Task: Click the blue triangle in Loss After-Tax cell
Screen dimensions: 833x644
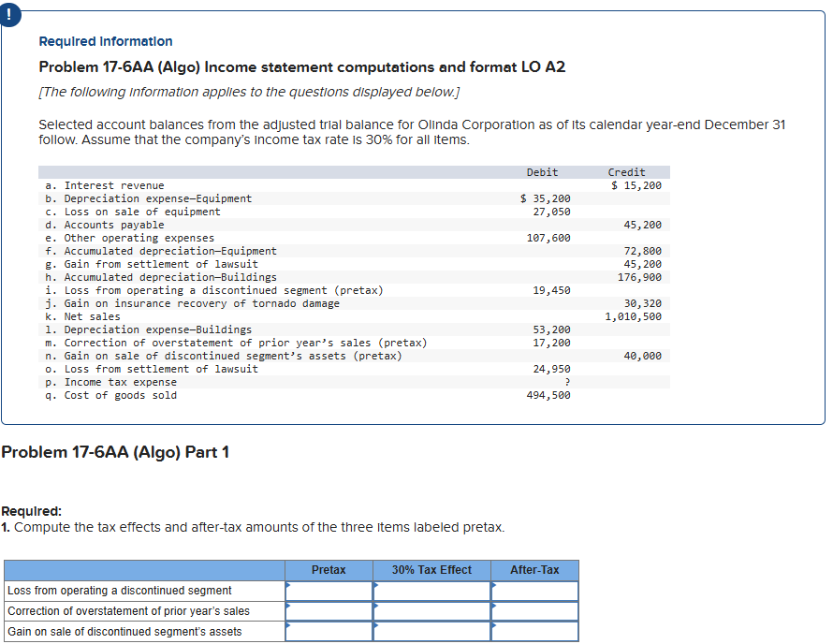Action: click(492, 584)
